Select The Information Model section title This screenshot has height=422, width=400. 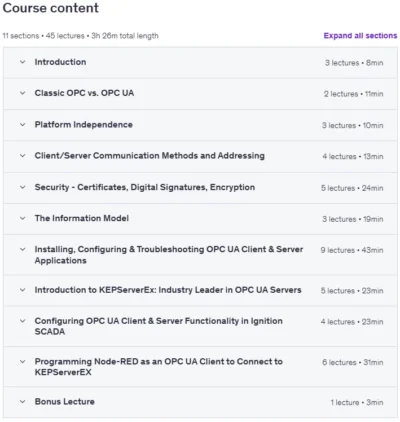(82, 218)
